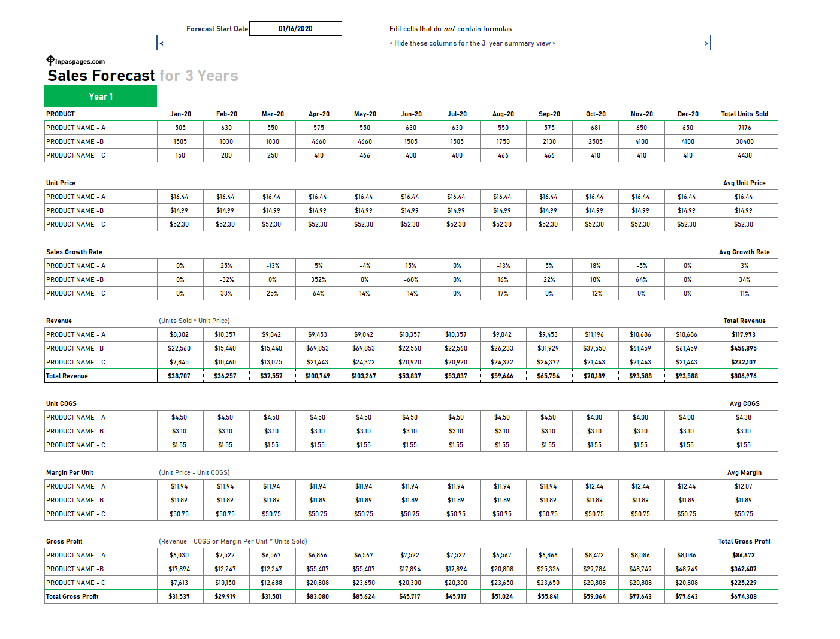Select Jan-20 total revenue cell $38,707

180,376
